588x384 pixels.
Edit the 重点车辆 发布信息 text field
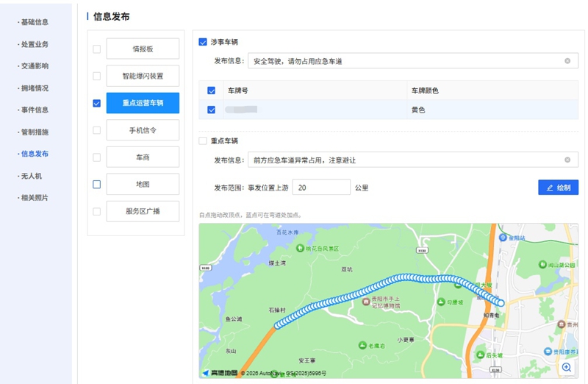pyautogui.click(x=413, y=160)
